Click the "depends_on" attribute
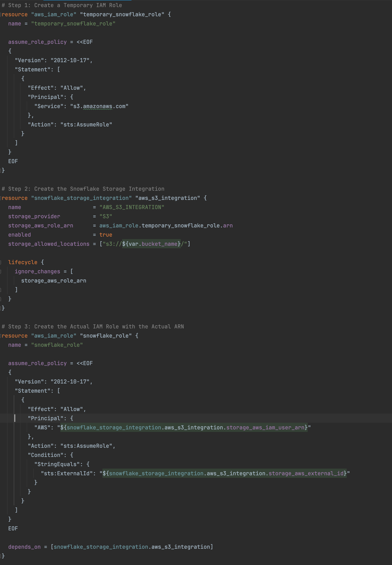 coord(24,547)
